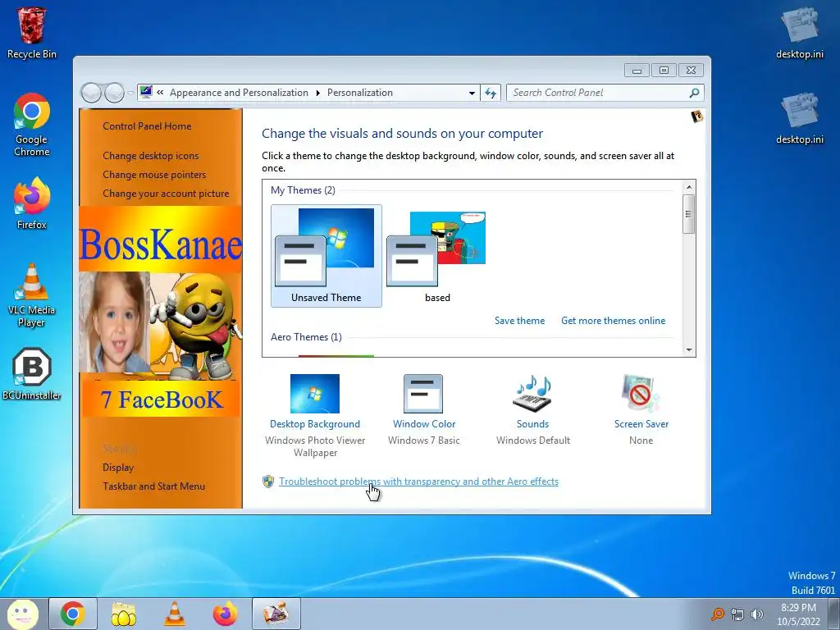Image resolution: width=840 pixels, height=630 pixels.
Task: Click the Desktop Background icon
Action: pos(314,394)
